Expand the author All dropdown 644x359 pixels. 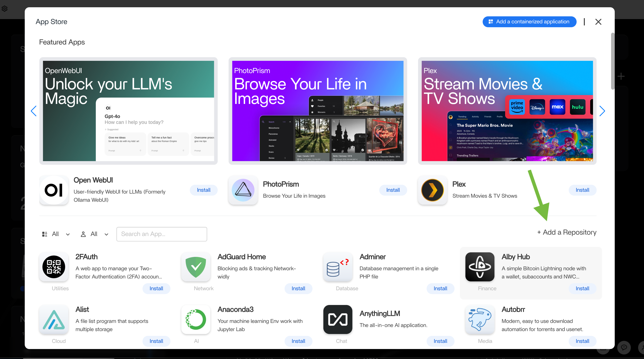[94, 234]
